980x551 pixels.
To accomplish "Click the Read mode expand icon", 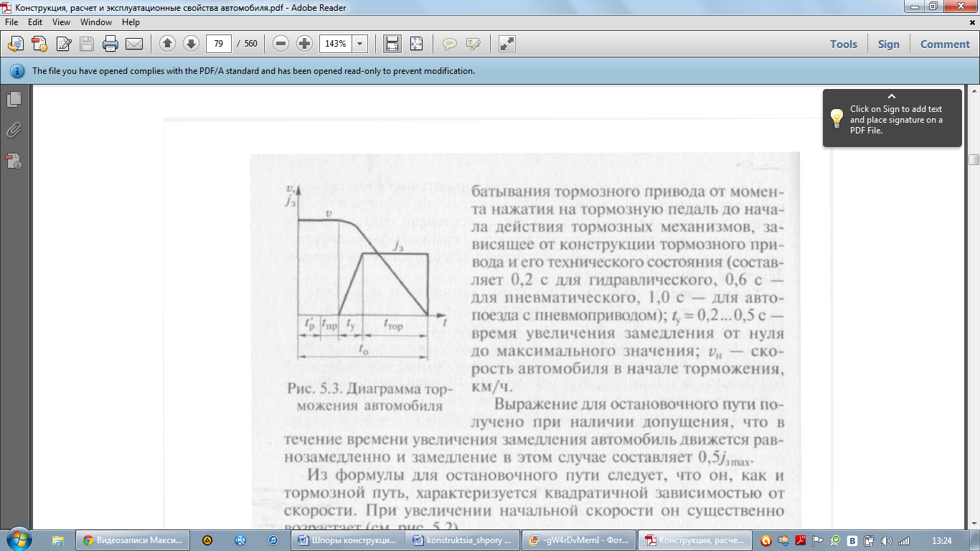I will click(x=507, y=44).
